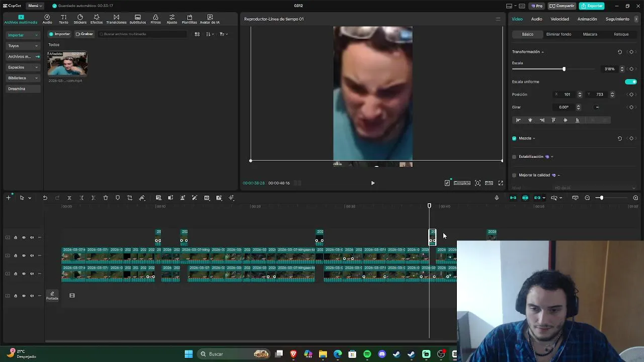The height and width of the screenshot is (362, 644).
Task: Open the Efectos panel
Action: pyautogui.click(x=97, y=19)
